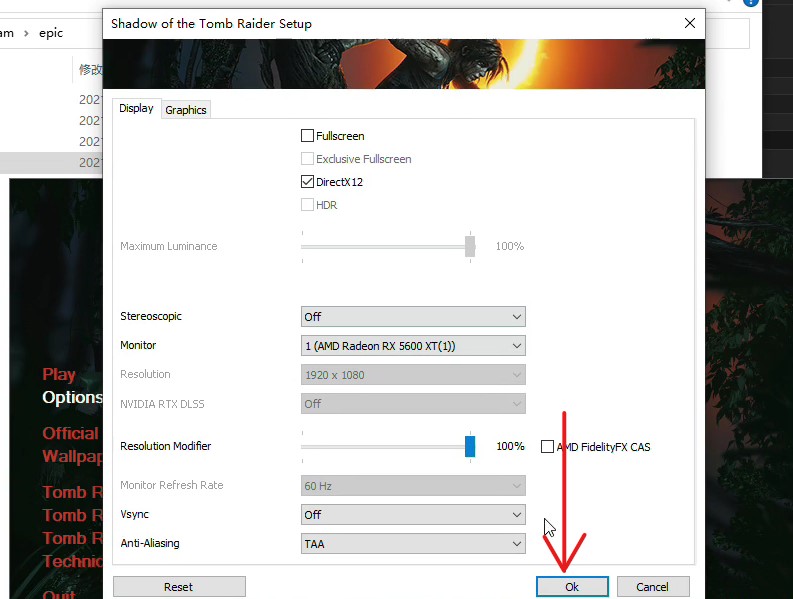The height and width of the screenshot is (599, 793).
Task: Click the Resolution Modifier 100% value
Action: [x=510, y=446]
